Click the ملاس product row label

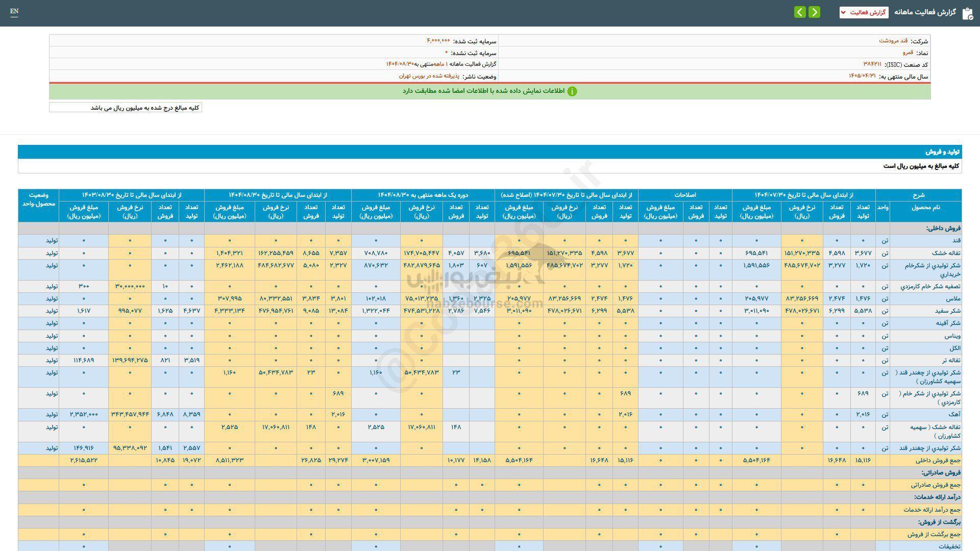[954, 298]
